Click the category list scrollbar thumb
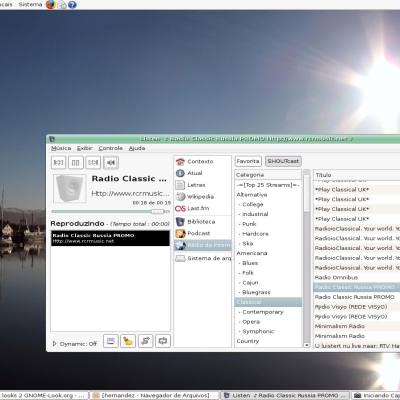The height and width of the screenshot is (400, 400). 307,193
